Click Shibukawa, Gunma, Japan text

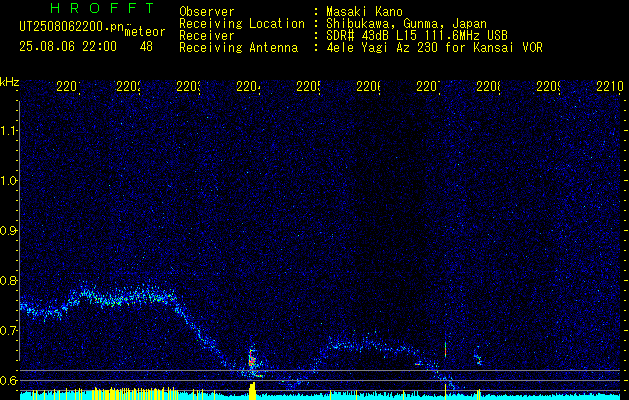coord(406,24)
